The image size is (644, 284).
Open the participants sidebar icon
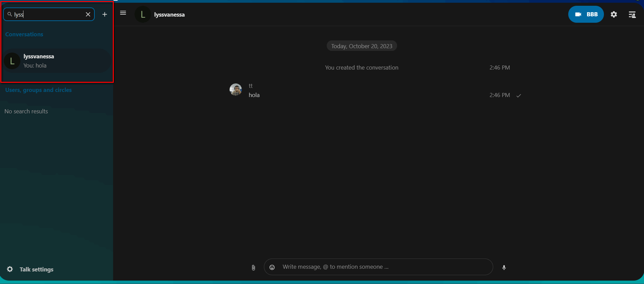[x=632, y=14]
